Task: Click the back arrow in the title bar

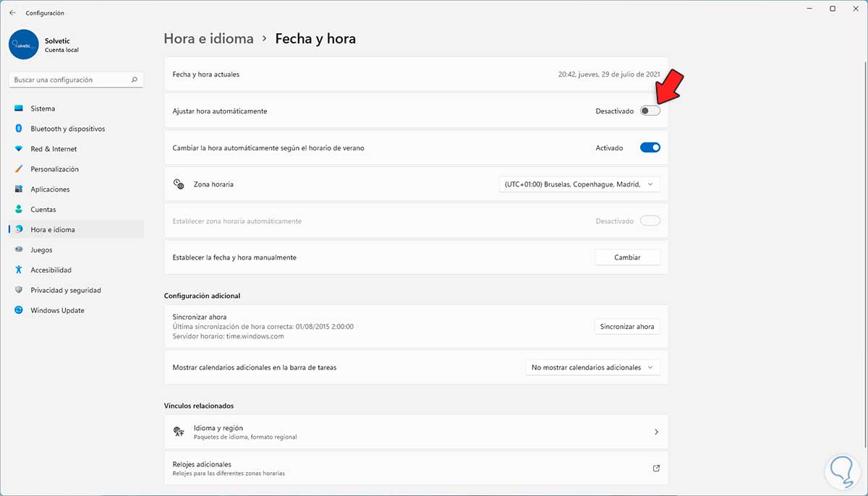Action: [x=12, y=13]
